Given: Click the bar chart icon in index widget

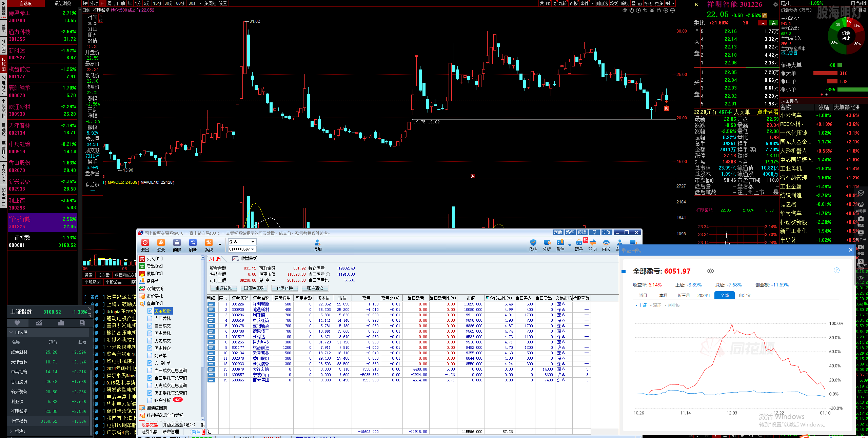Looking at the screenshot, I should coord(61,323).
